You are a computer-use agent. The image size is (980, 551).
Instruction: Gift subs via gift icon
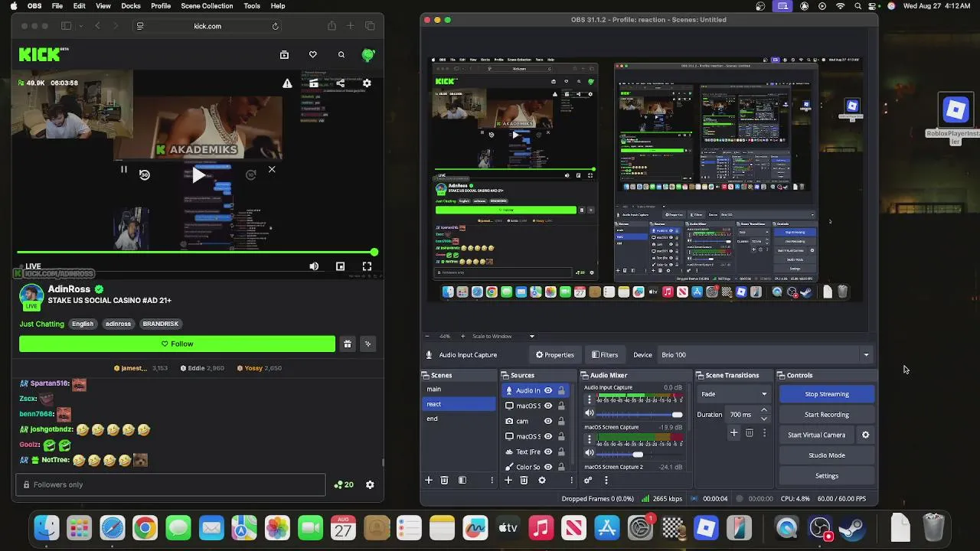[348, 344]
